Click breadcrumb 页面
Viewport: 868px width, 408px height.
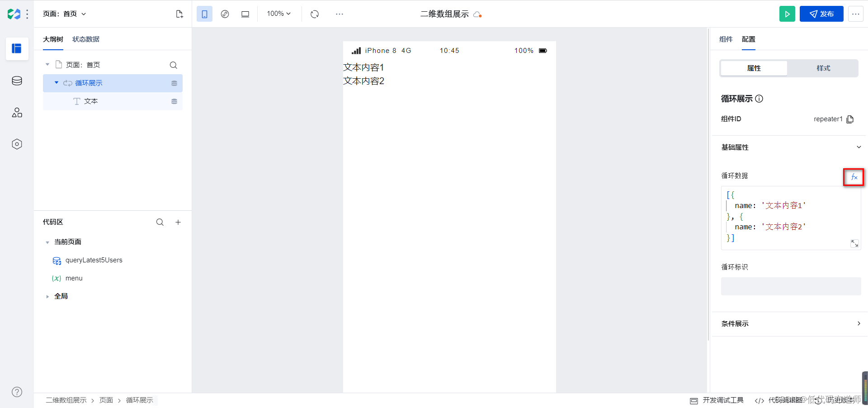pyautogui.click(x=106, y=400)
